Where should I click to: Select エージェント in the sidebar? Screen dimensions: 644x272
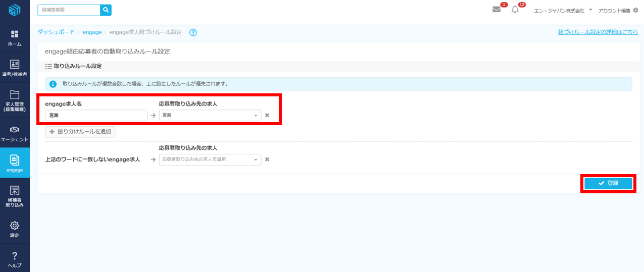(15, 133)
